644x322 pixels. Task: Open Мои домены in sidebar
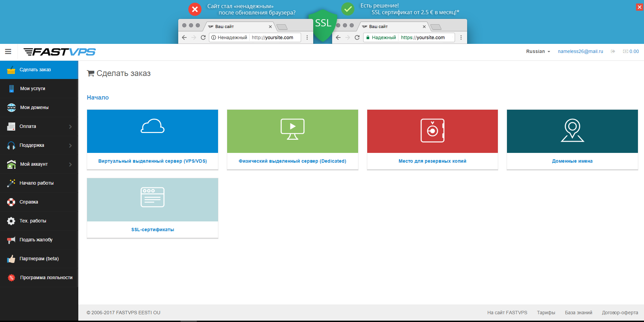39,107
